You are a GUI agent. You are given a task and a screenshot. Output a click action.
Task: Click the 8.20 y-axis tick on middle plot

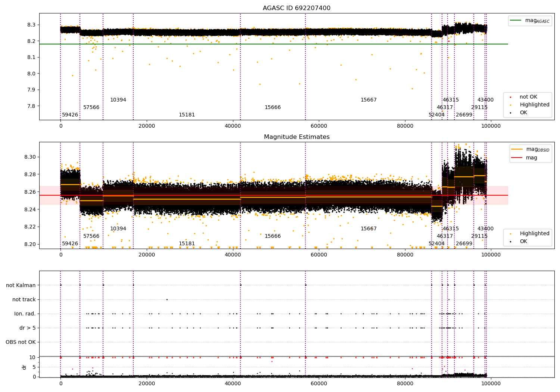click(30, 245)
